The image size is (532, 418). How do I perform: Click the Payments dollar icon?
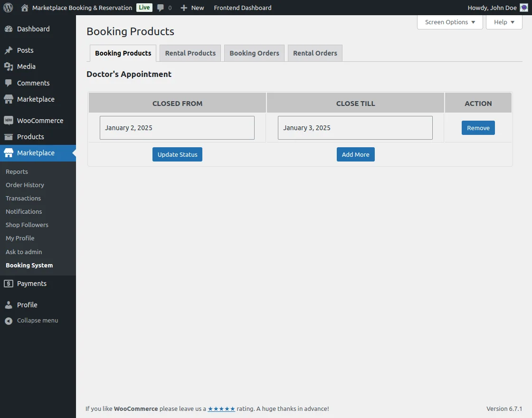9,284
